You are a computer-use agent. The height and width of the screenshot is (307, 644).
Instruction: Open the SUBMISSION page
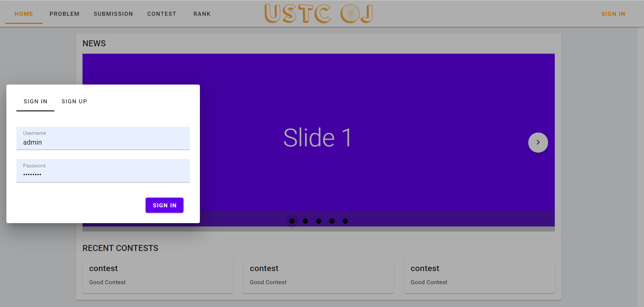(113, 14)
